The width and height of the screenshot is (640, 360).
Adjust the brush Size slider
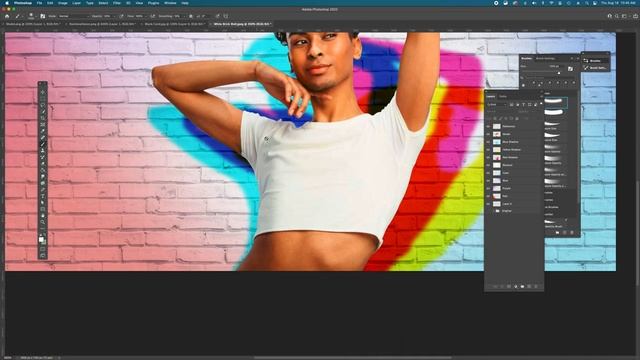click(559, 73)
